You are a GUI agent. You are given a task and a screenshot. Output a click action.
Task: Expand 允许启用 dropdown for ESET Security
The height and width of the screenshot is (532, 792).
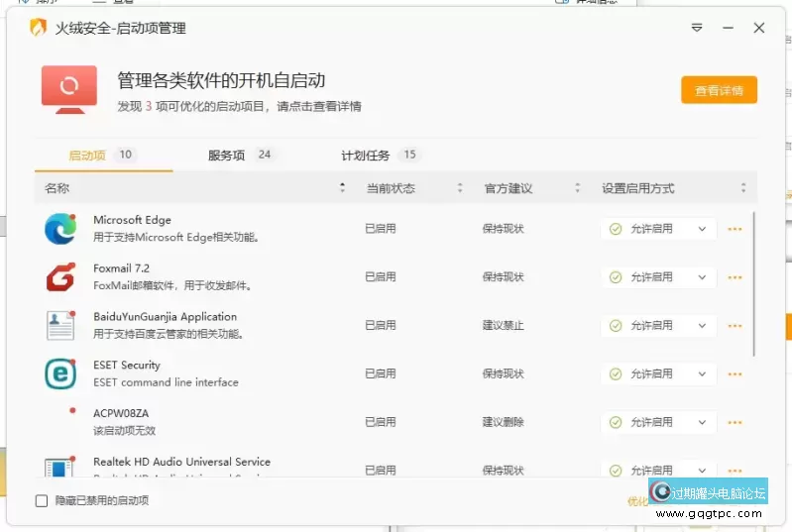pos(658,374)
